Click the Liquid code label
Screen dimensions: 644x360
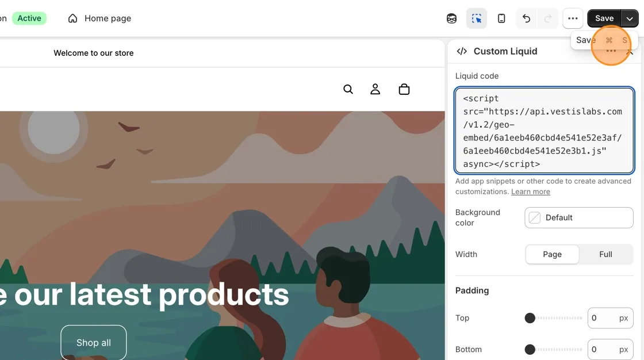[x=477, y=76]
